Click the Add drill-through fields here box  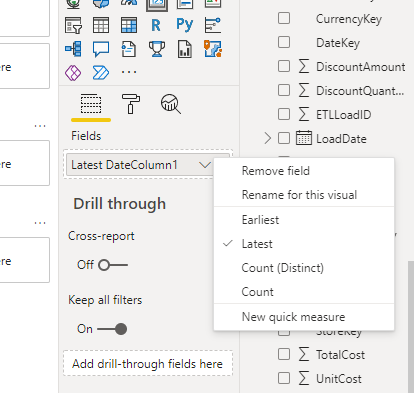(148, 363)
